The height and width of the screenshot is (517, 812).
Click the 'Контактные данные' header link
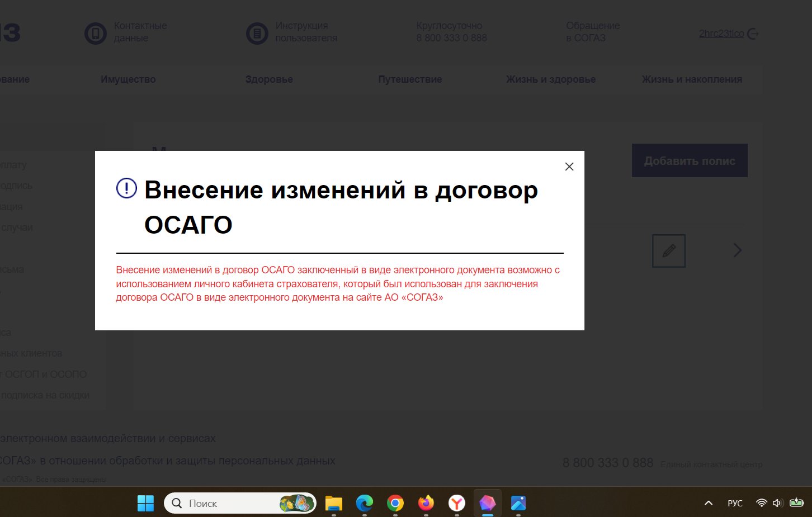(x=140, y=32)
